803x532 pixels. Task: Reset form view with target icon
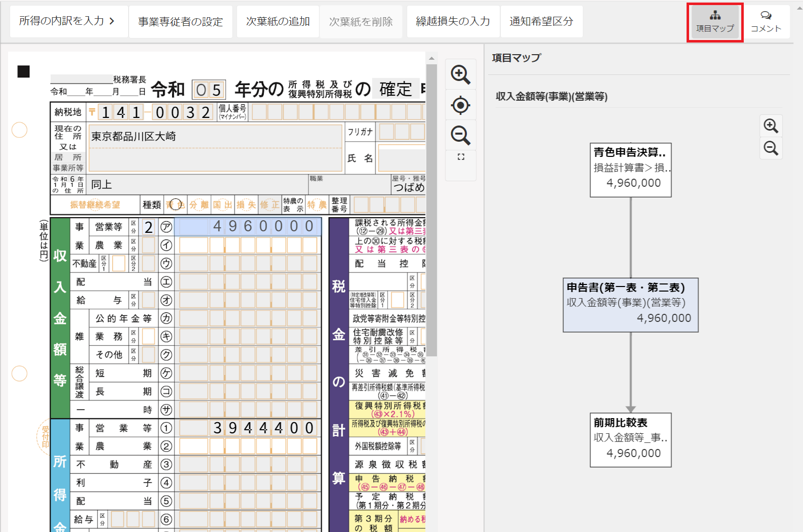point(460,105)
